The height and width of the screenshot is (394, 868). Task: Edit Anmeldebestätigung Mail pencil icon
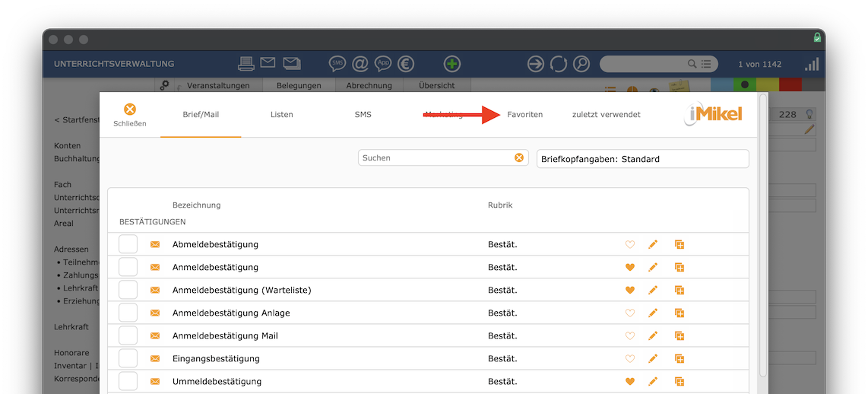(653, 336)
